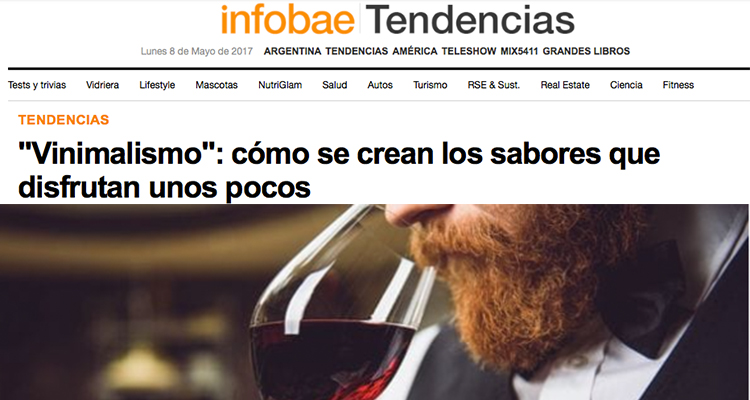The height and width of the screenshot is (400, 750).
Task: Go to Lifestyle category
Action: (157, 85)
